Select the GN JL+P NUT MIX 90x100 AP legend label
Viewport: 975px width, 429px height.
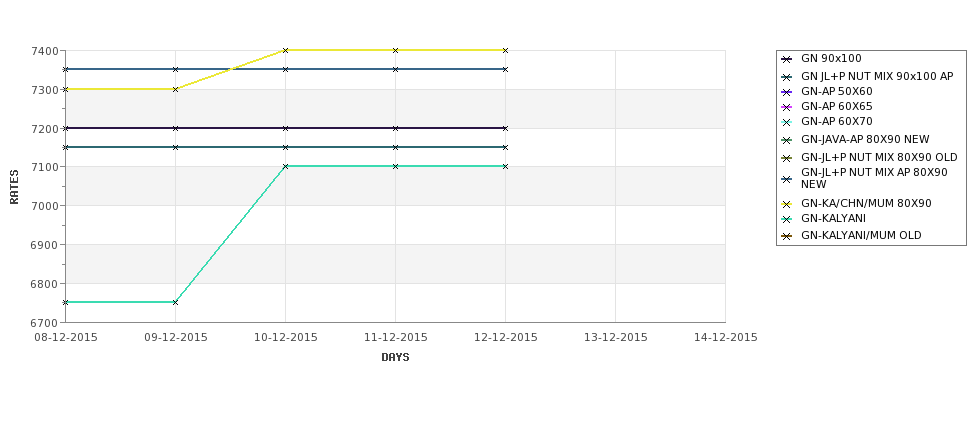877,76
